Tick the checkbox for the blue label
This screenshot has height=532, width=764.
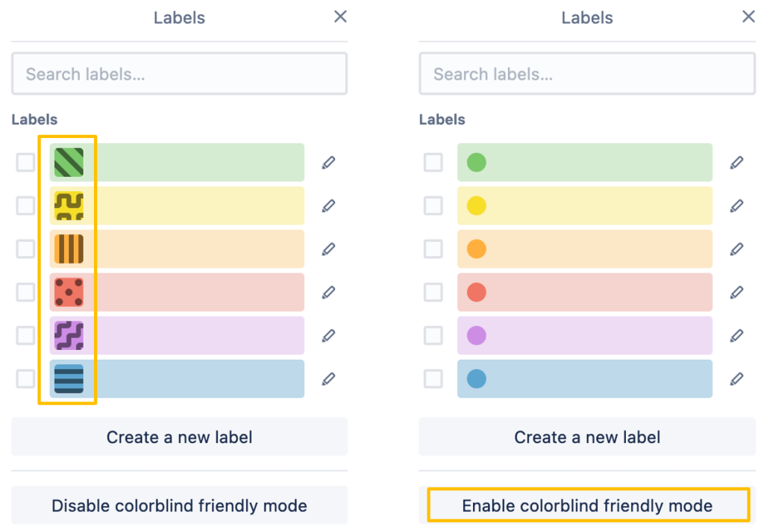point(25,378)
